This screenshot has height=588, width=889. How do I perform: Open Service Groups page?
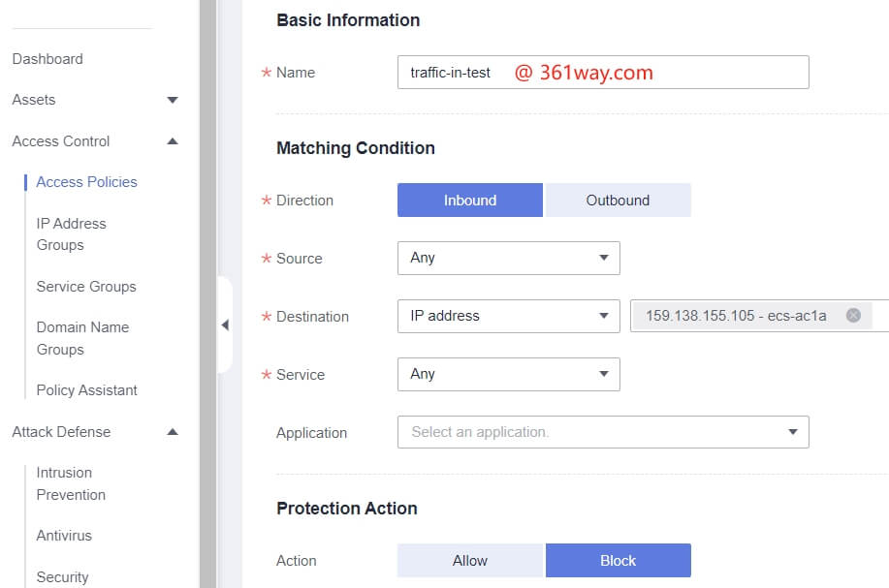[86, 287]
